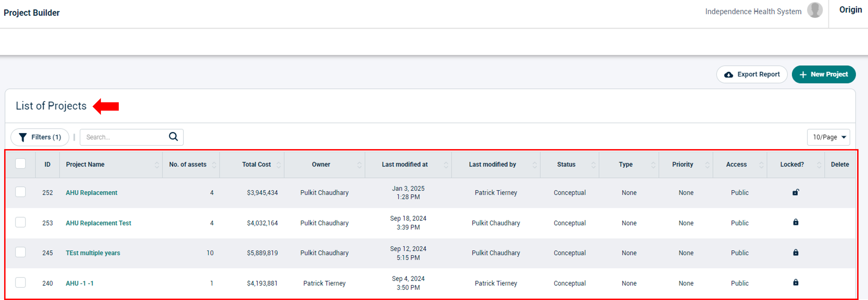
Task: Click the Export Report button
Action: tap(752, 74)
